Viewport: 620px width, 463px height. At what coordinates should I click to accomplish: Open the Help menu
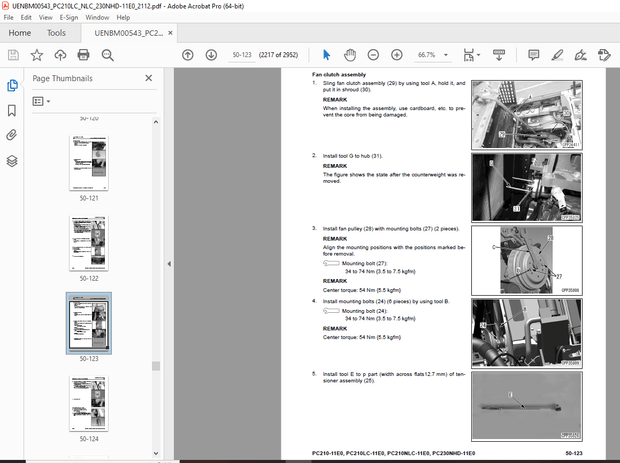click(x=123, y=17)
